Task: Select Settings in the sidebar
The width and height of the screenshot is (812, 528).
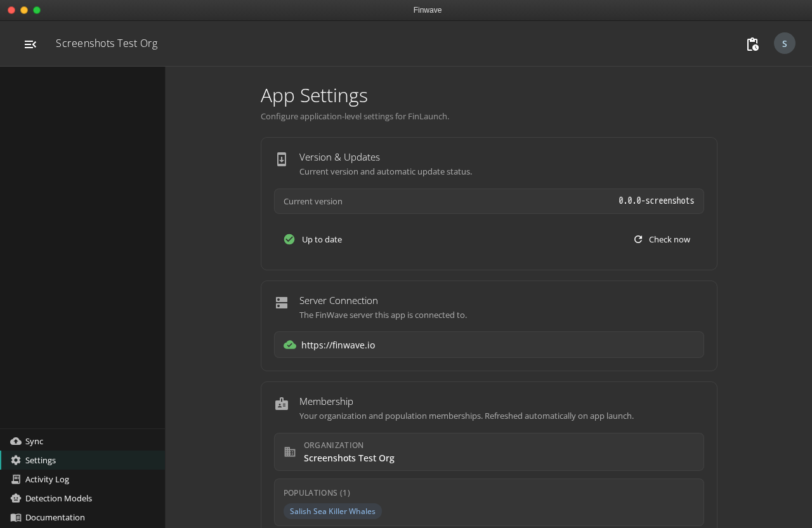Action: pyautogui.click(x=82, y=460)
